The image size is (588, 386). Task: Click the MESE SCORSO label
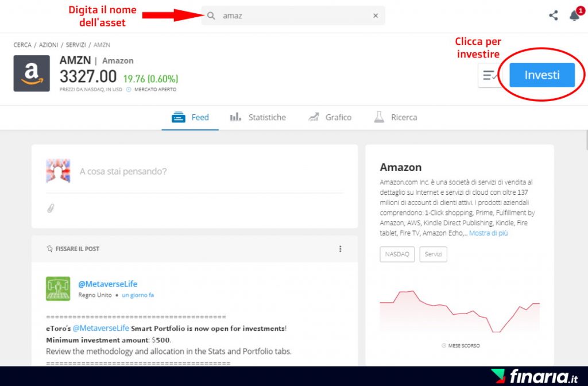pos(464,345)
